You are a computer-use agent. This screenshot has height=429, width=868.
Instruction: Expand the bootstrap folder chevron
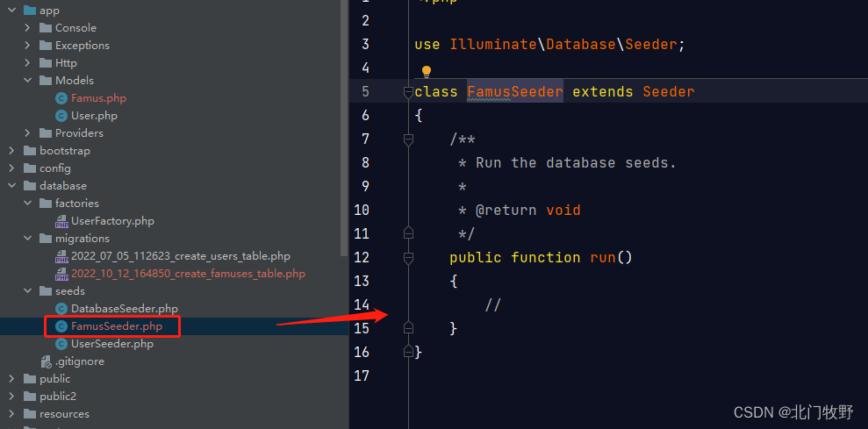12,151
